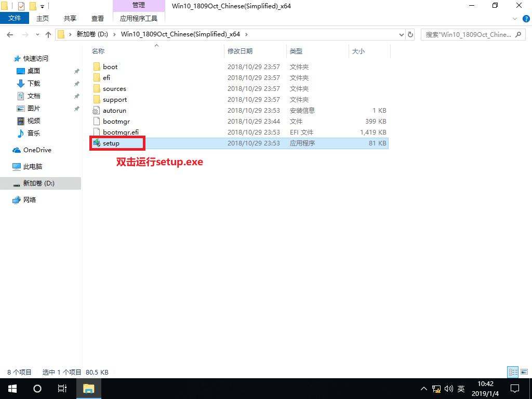Click the 399 KB size cell

pos(376,122)
